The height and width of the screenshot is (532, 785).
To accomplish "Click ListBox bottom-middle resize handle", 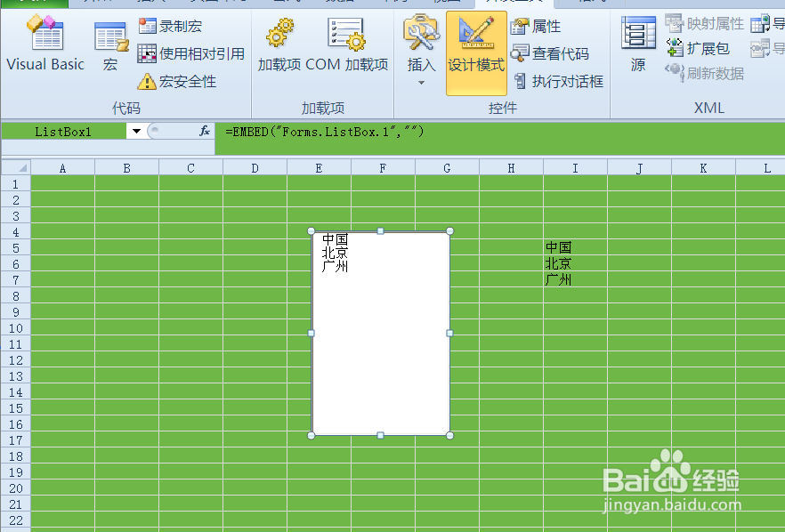I will tap(381, 435).
